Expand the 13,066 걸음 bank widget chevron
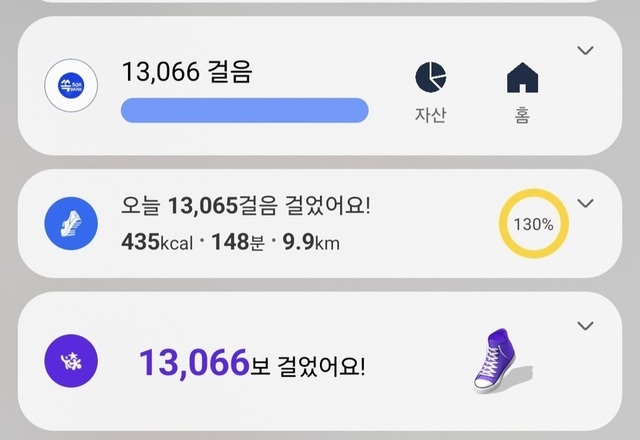Viewport: 640px width, 440px height. click(x=587, y=51)
